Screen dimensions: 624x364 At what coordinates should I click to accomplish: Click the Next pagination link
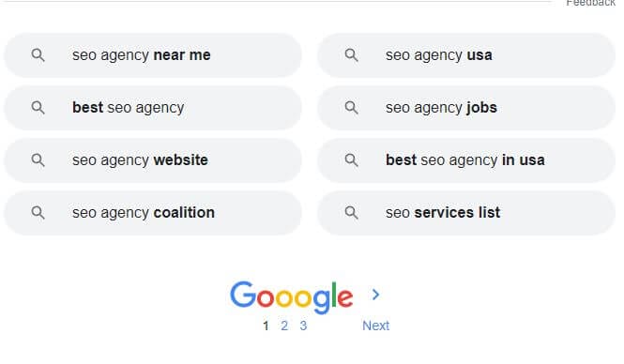coord(375,326)
